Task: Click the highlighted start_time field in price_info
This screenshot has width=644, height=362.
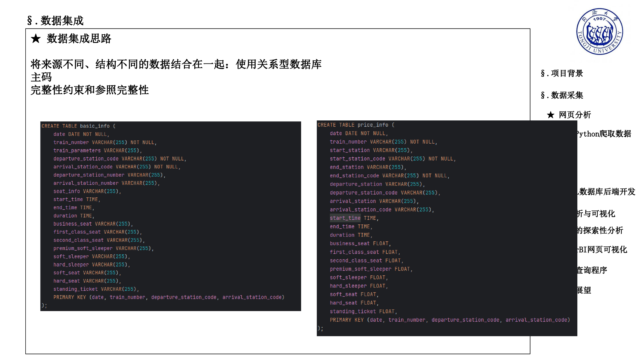Action: point(345,218)
